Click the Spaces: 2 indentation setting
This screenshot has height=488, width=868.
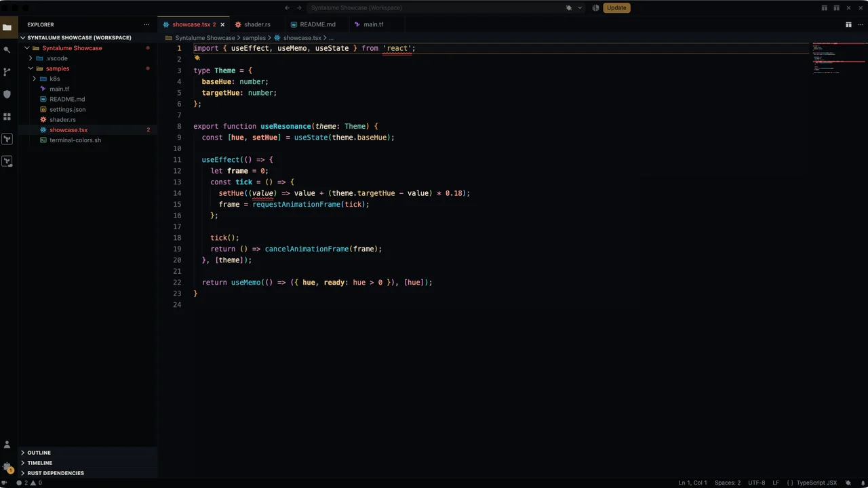[x=728, y=483]
